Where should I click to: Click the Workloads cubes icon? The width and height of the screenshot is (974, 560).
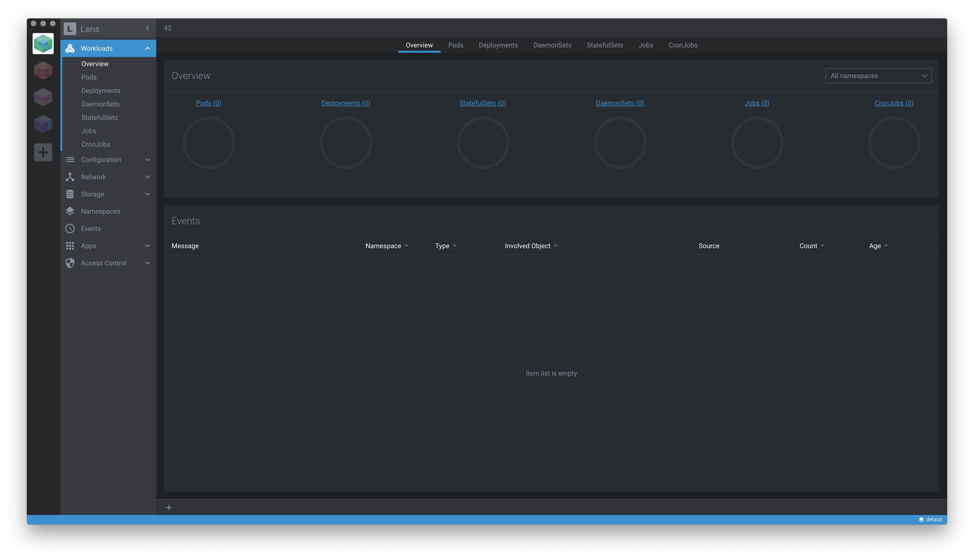pyautogui.click(x=70, y=48)
